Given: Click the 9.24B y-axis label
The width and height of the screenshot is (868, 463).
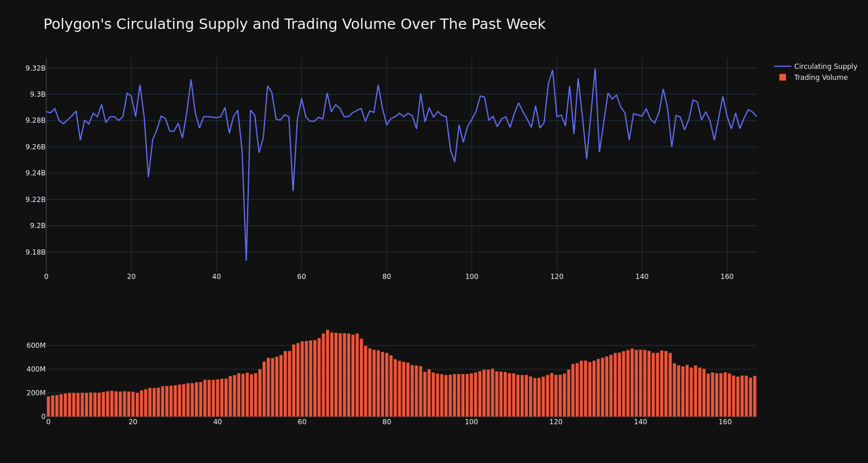Looking at the screenshot, I should click(x=35, y=173).
